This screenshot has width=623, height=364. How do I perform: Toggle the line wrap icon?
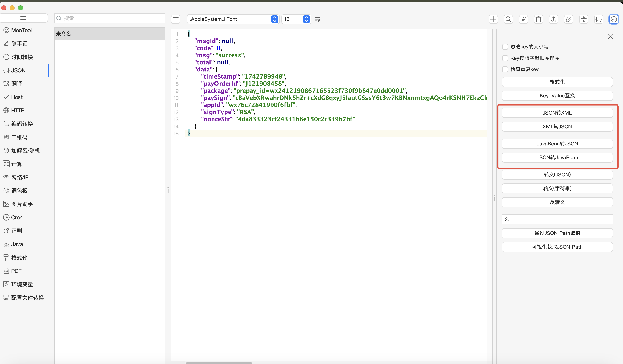[x=318, y=19]
